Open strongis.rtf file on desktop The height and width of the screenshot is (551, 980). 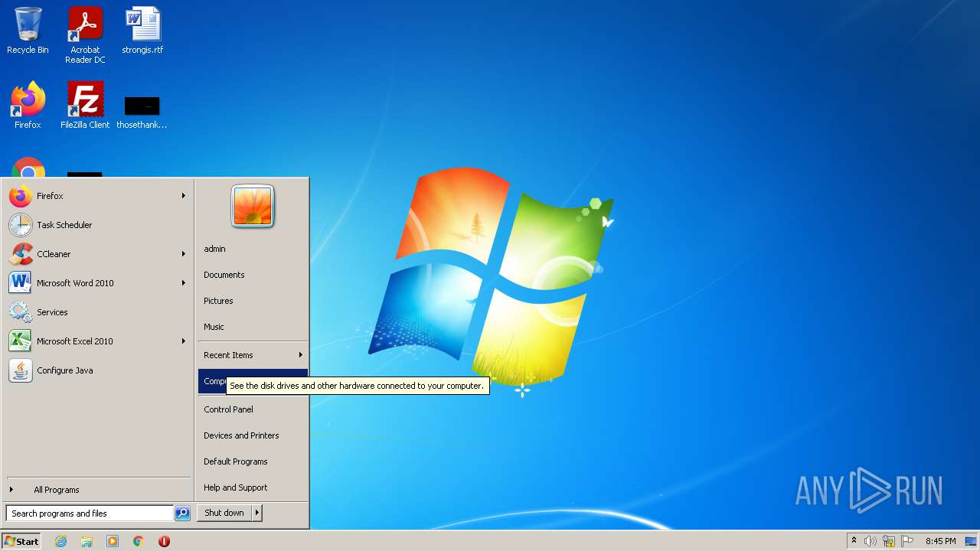(142, 31)
